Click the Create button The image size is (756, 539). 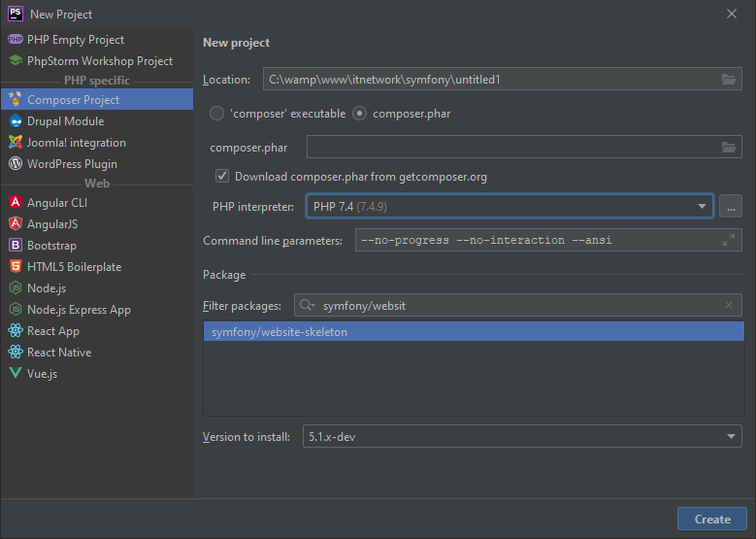point(712,519)
